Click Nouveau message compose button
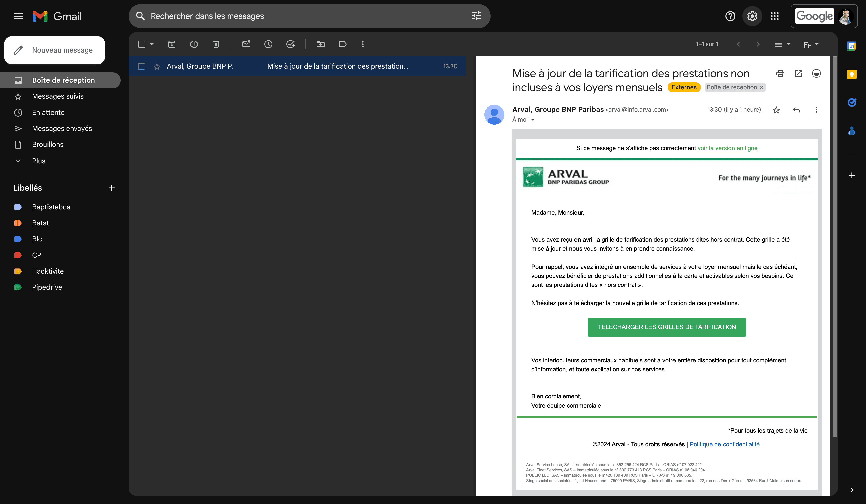 click(54, 50)
